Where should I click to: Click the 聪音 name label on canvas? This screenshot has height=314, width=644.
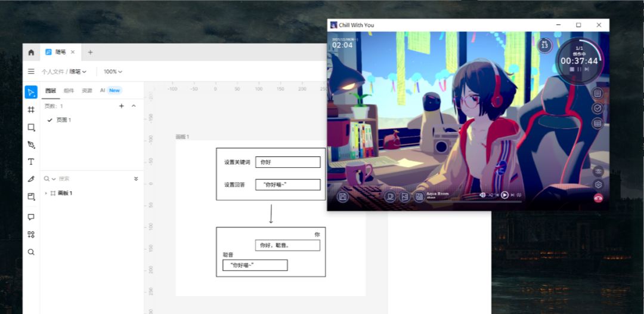click(228, 255)
